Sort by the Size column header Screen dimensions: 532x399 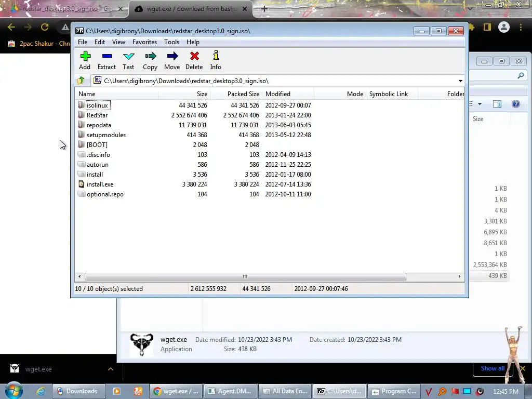pyautogui.click(x=184, y=94)
